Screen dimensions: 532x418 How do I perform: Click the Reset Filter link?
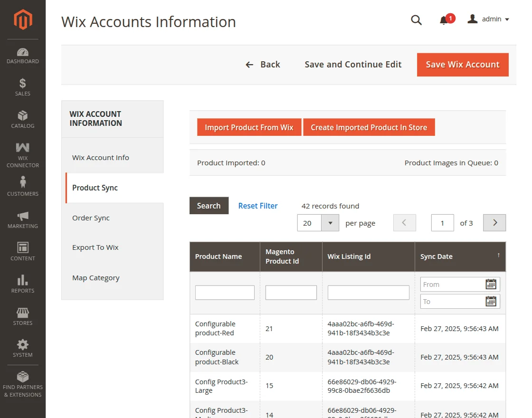click(x=258, y=206)
